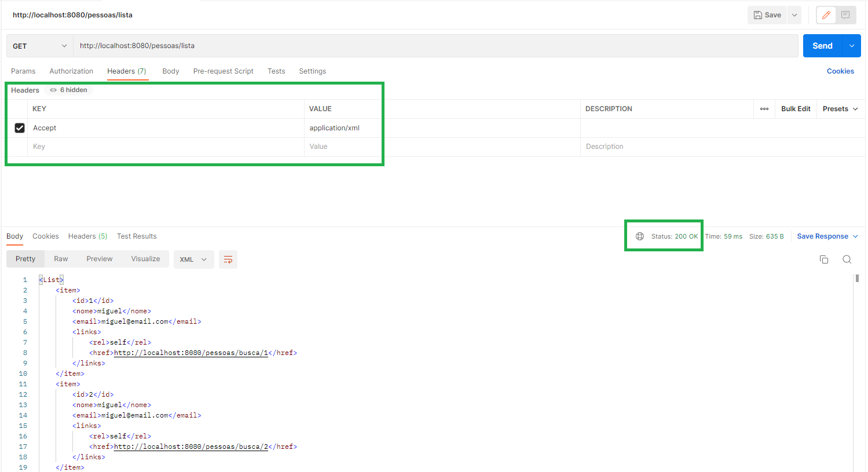The image size is (868, 472).
Task: Change response format from XML dropdown
Action: point(193,259)
